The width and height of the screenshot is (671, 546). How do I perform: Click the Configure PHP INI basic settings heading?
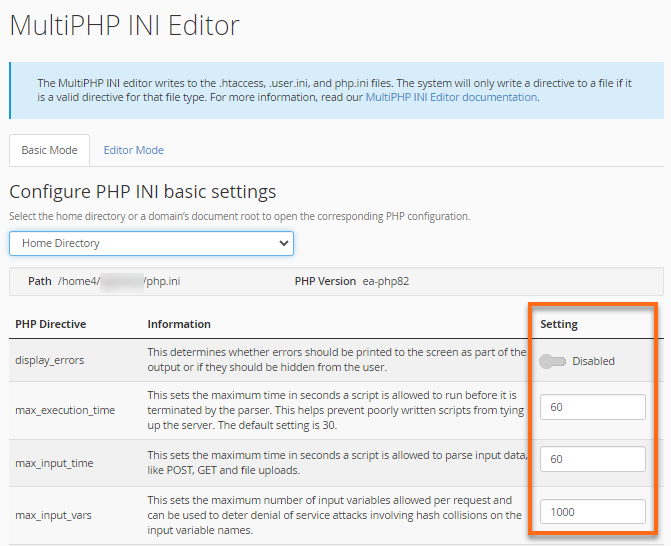[x=143, y=191]
